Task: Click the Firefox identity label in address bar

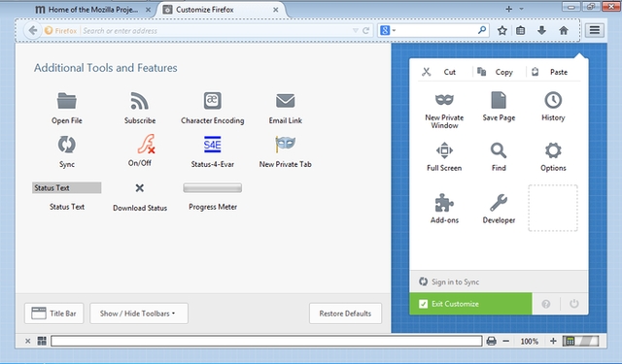Action: coord(60,30)
